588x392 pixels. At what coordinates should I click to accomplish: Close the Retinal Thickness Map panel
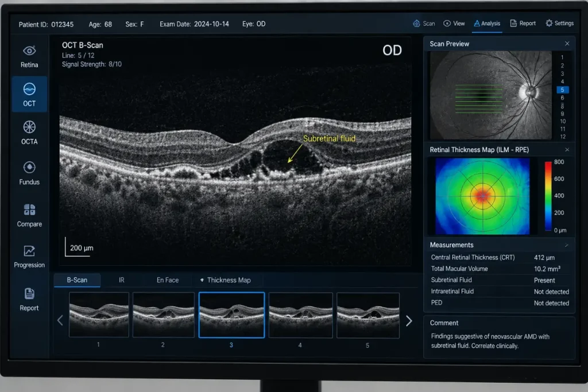click(567, 150)
